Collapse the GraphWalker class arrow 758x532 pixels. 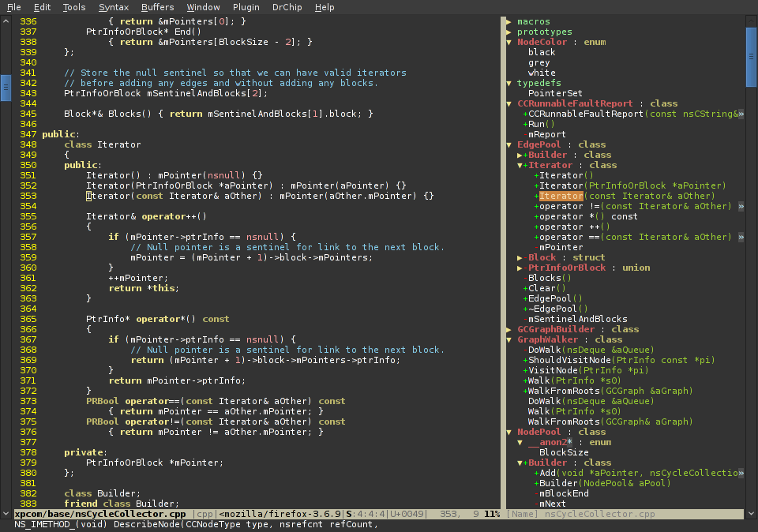pos(509,339)
